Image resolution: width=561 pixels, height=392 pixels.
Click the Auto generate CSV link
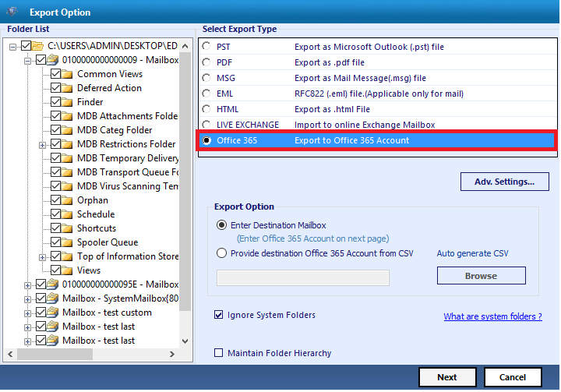tap(472, 253)
